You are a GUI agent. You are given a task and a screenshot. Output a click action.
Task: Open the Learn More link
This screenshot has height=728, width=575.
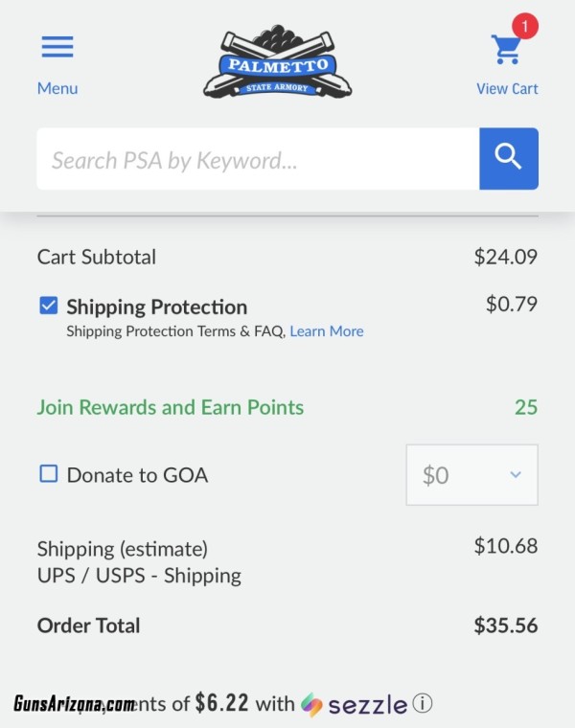(x=327, y=331)
